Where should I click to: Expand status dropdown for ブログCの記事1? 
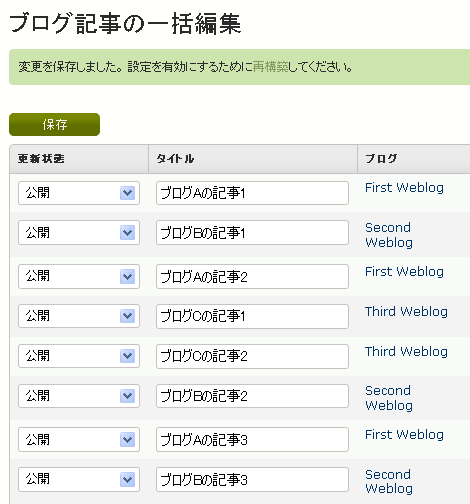point(79,316)
